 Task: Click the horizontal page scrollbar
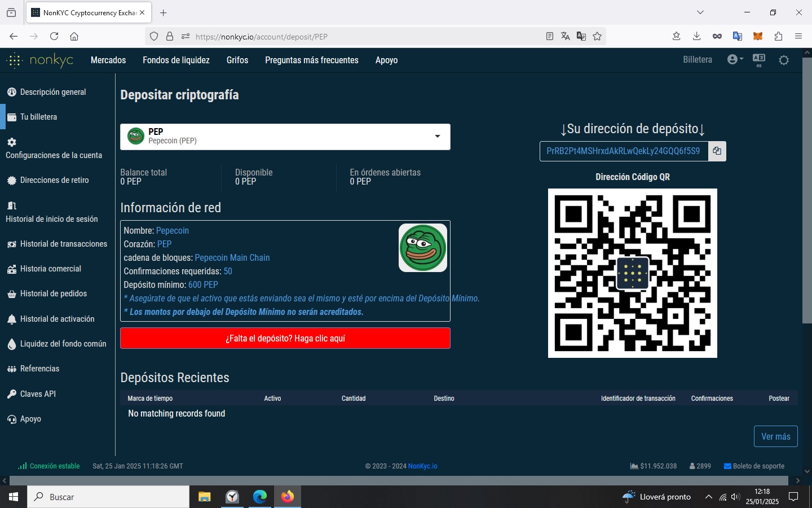[398, 480]
